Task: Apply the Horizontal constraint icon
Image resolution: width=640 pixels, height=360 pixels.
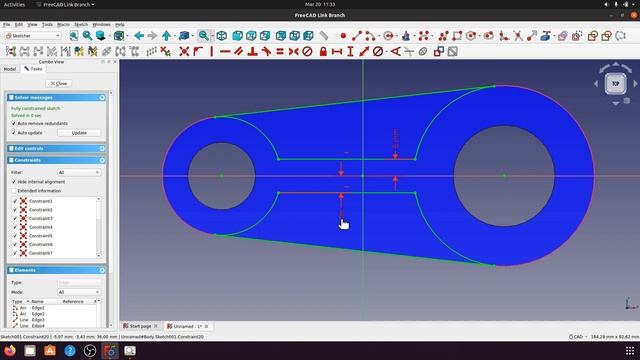Action: pos(225,51)
